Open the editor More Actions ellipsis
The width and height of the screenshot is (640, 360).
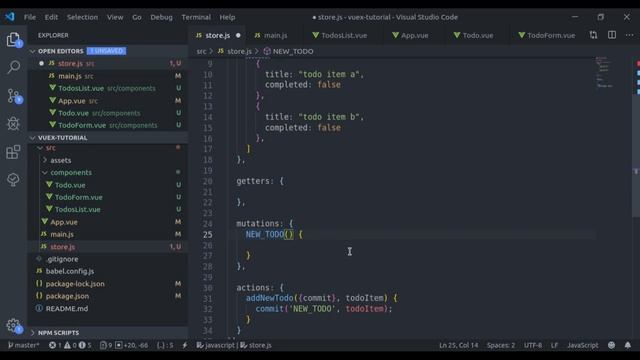point(629,35)
